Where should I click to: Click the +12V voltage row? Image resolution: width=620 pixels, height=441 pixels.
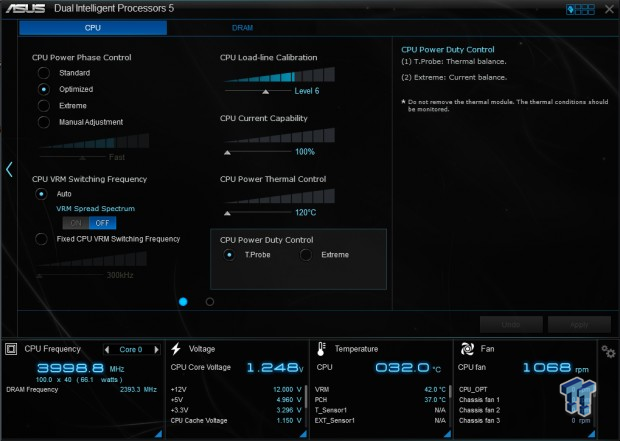tap(236, 390)
